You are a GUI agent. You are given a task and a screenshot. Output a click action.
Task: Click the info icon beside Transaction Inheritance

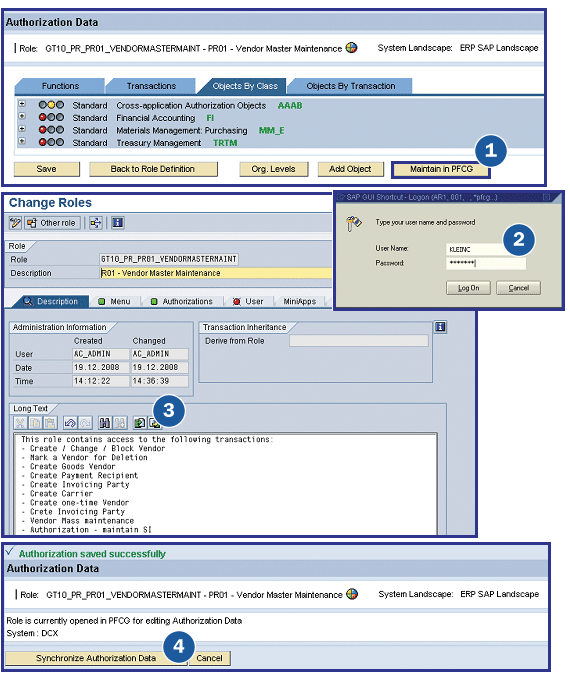[x=440, y=327]
